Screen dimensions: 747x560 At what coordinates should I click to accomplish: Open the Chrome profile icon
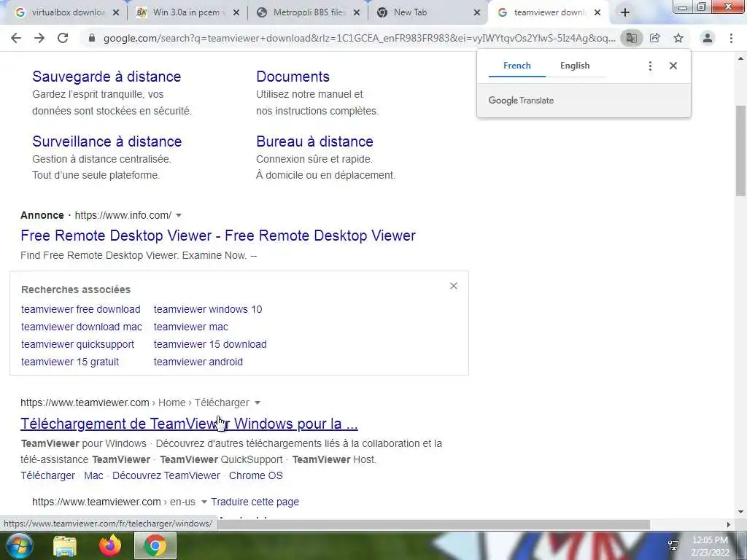coord(708,38)
